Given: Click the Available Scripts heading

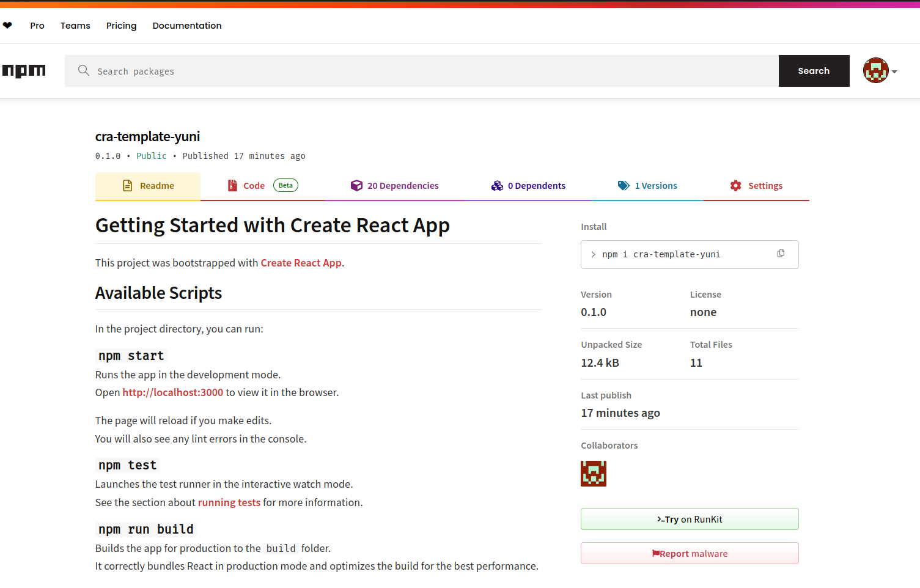Looking at the screenshot, I should coord(158,293).
